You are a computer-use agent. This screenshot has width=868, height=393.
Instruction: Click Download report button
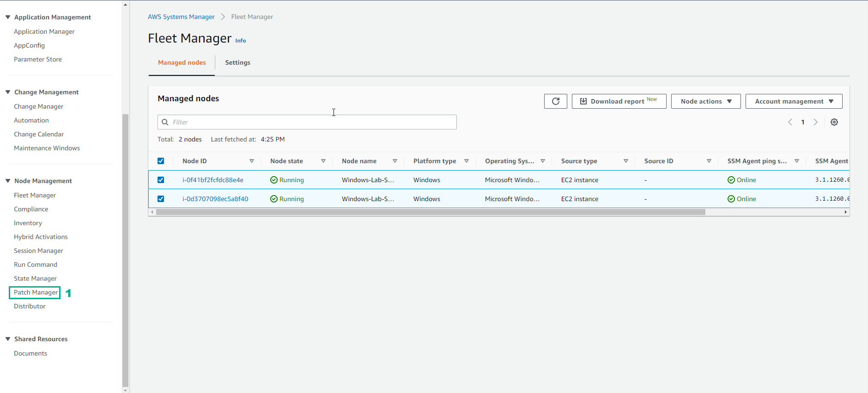619,101
